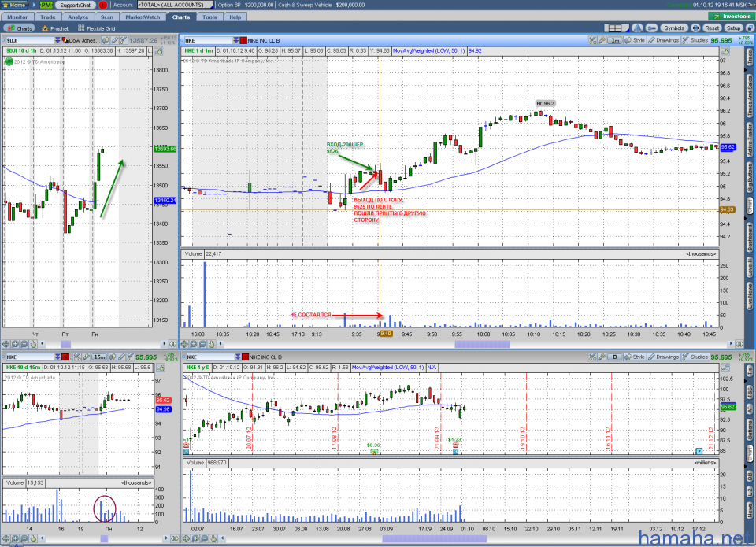Click zoom-in icon under $DJI chart
The width and height of the screenshot is (756, 547).
pyautogui.click(x=15, y=344)
